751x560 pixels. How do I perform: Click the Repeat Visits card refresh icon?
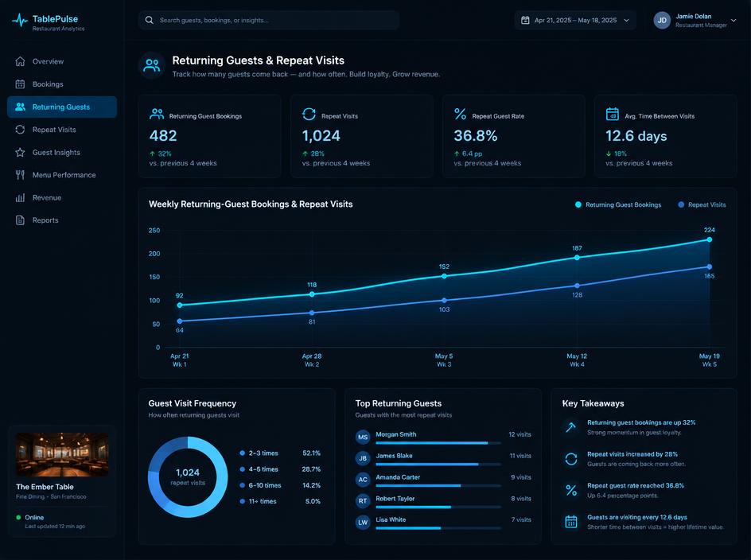(309, 114)
